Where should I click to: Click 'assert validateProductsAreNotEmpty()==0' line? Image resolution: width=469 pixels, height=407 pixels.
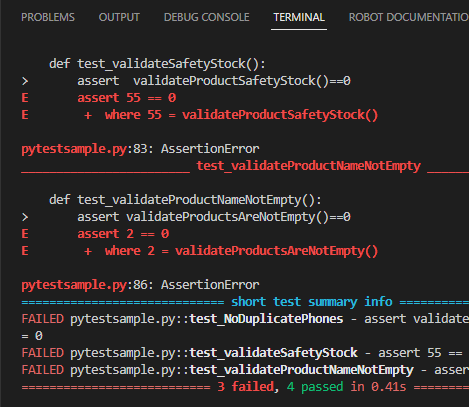[x=214, y=217]
